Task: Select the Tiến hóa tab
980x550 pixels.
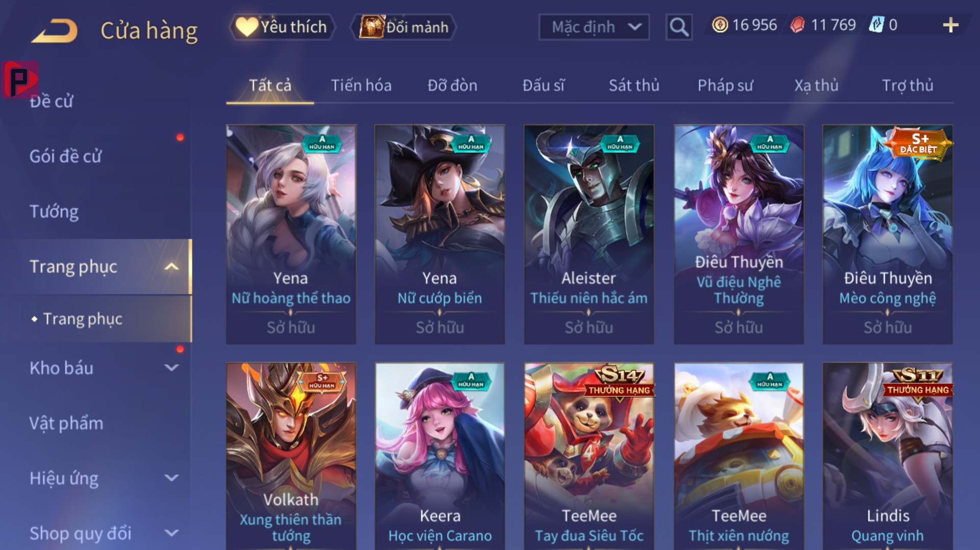Action: click(361, 85)
